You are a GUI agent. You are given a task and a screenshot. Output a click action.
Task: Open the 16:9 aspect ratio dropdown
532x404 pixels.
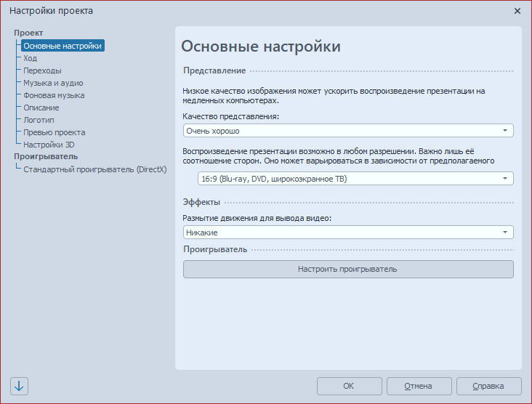click(355, 179)
